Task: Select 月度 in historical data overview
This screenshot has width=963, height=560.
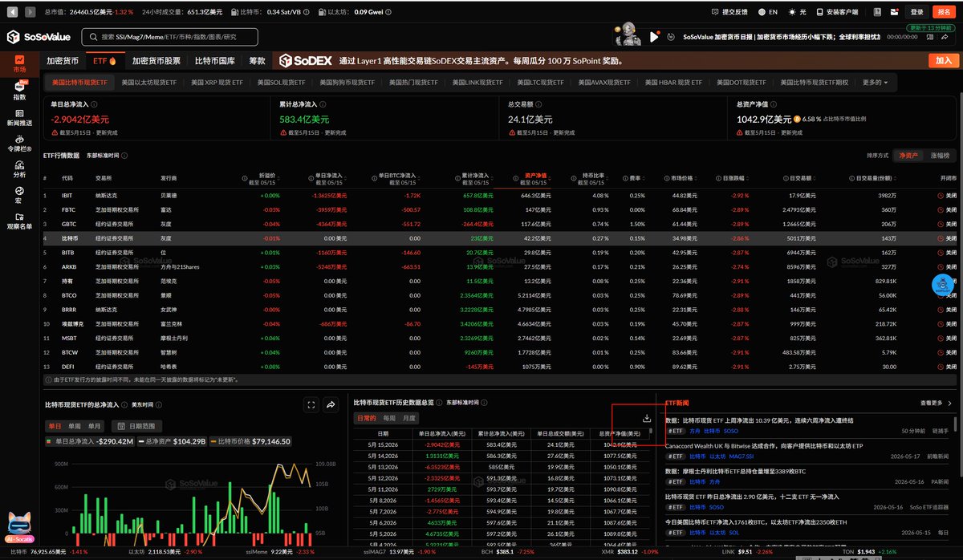Action: point(410,419)
